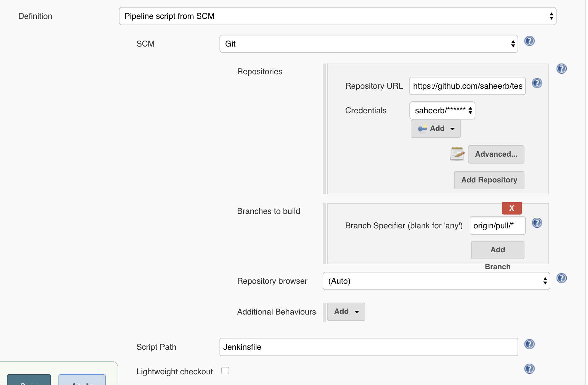The image size is (588, 385).
Task: Open the Credentials selector
Action: click(442, 111)
